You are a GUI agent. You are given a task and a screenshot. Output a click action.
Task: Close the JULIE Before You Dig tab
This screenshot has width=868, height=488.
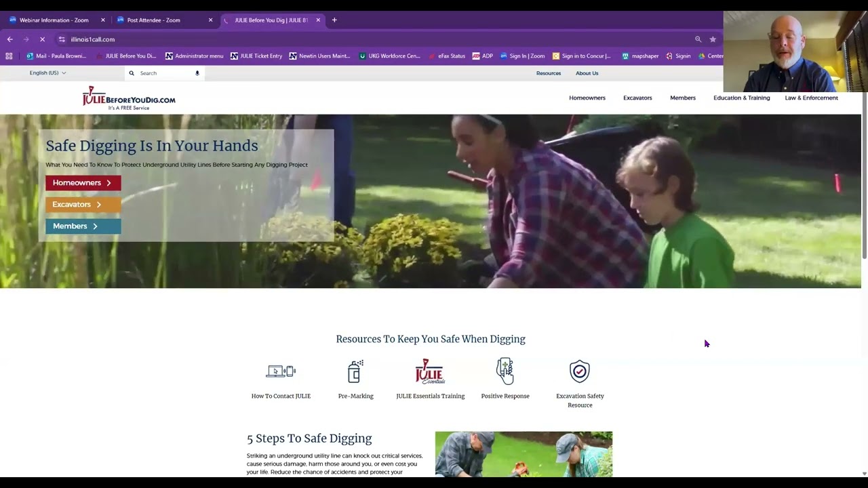318,20
